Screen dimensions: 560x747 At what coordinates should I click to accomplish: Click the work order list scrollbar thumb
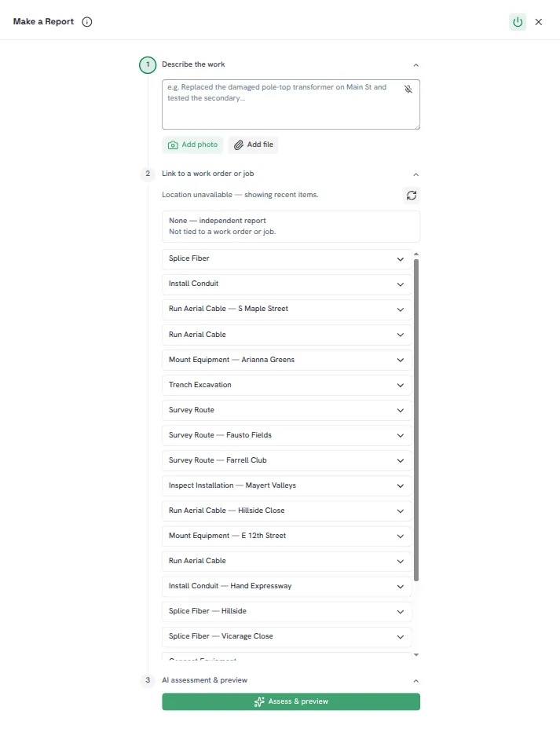[416, 419]
